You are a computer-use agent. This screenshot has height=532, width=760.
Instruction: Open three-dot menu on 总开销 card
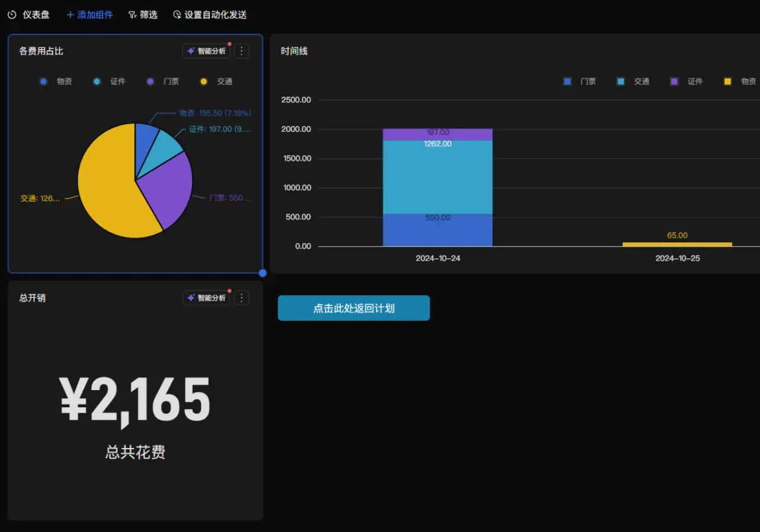point(241,298)
